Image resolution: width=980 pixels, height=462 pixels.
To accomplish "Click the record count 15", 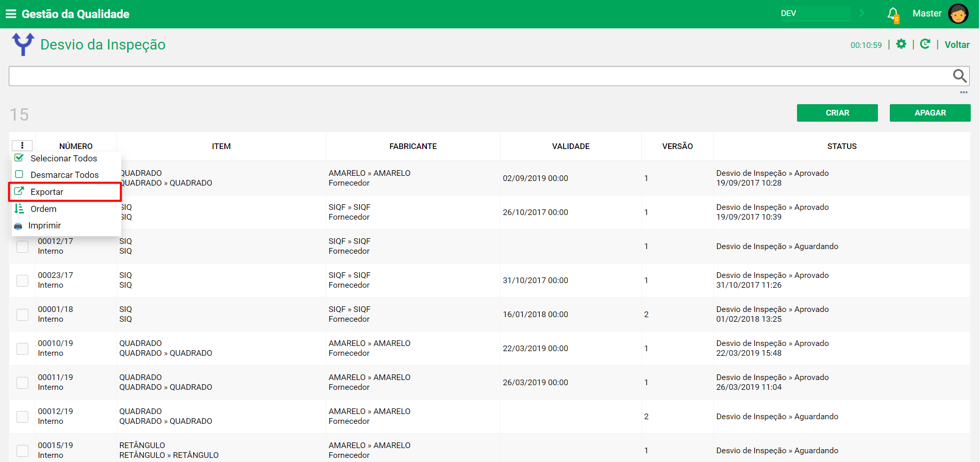I will [x=19, y=114].
